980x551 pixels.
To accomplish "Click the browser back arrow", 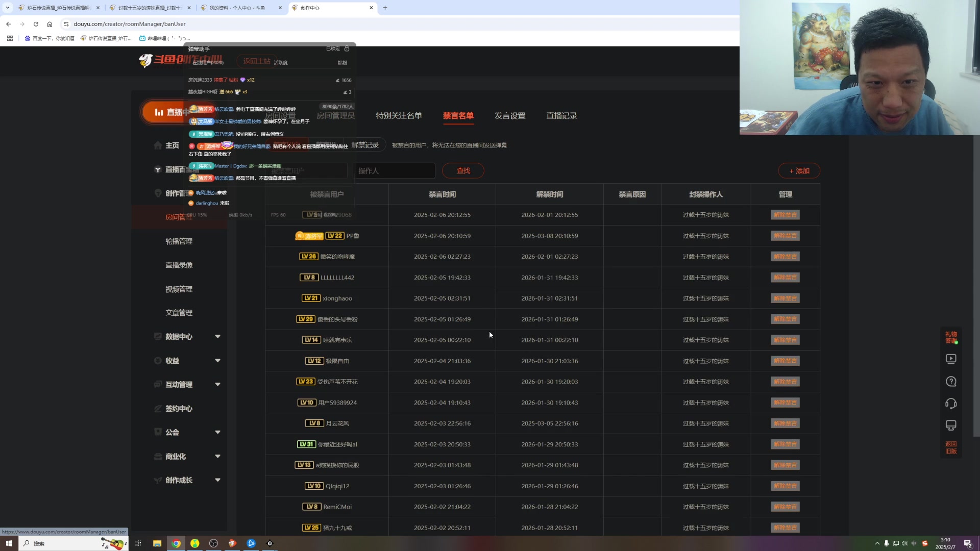I will [8, 24].
